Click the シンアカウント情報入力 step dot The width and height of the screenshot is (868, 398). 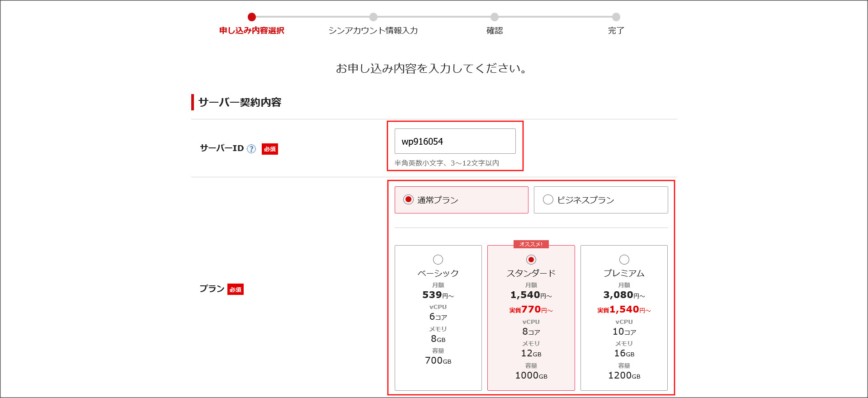[373, 17]
